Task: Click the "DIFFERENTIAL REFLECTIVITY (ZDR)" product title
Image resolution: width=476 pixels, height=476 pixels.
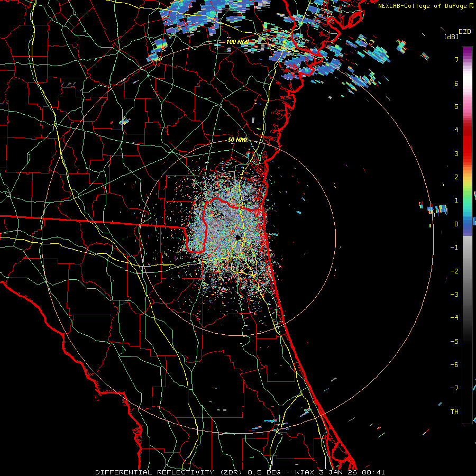Action: [x=169, y=472]
